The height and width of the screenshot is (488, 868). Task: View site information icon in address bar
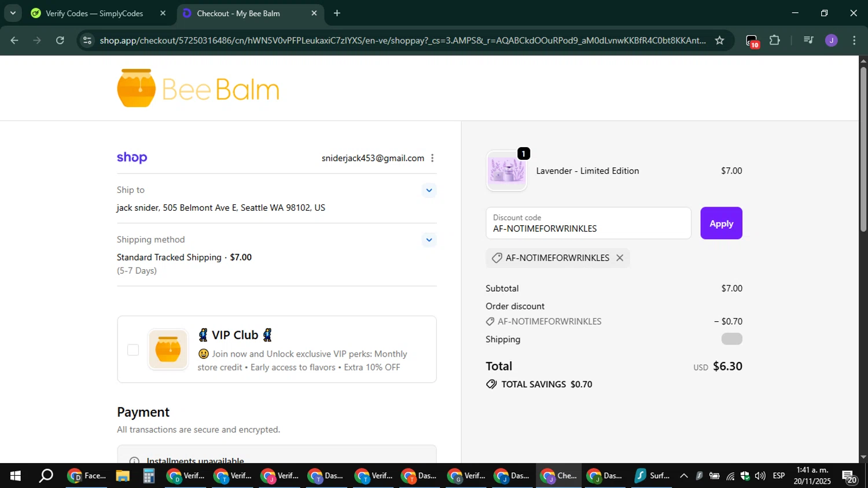[x=87, y=41]
